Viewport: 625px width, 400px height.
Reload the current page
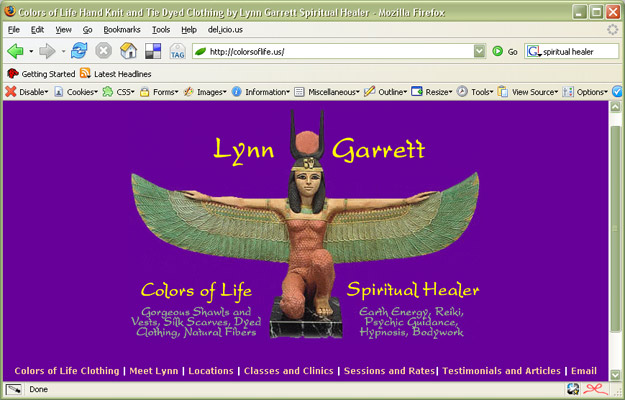coord(79,51)
